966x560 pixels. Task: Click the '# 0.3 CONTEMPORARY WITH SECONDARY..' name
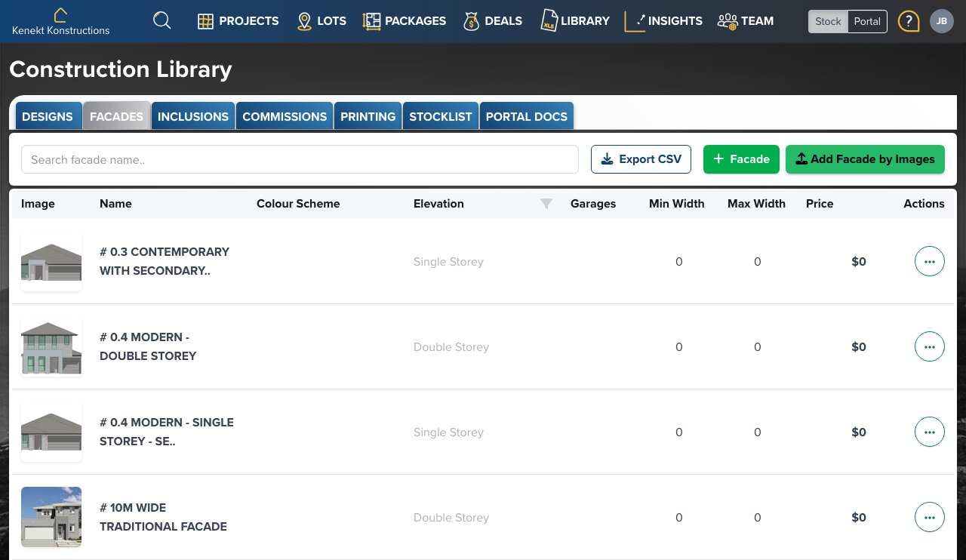[x=165, y=261]
